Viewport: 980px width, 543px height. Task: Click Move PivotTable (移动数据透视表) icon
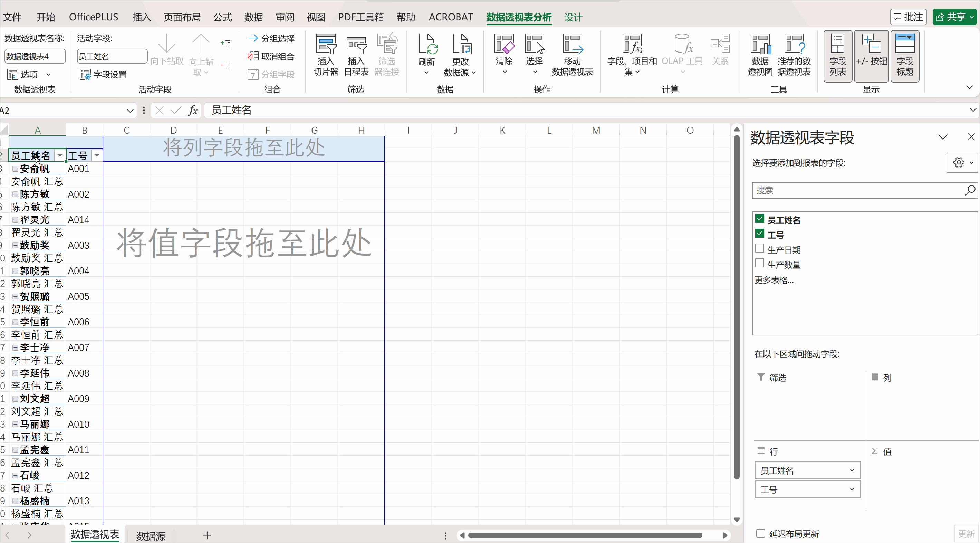tap(572, 45)
